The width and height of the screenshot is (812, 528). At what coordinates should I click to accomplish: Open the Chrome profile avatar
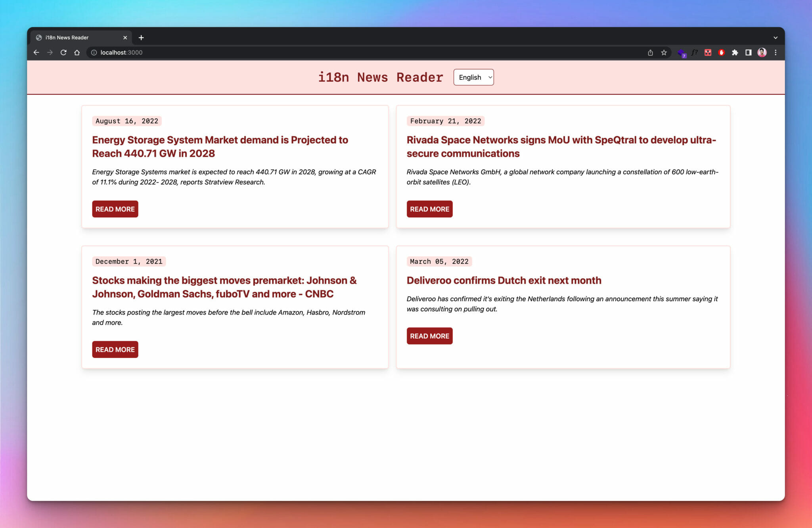click(x=762, y=52)
